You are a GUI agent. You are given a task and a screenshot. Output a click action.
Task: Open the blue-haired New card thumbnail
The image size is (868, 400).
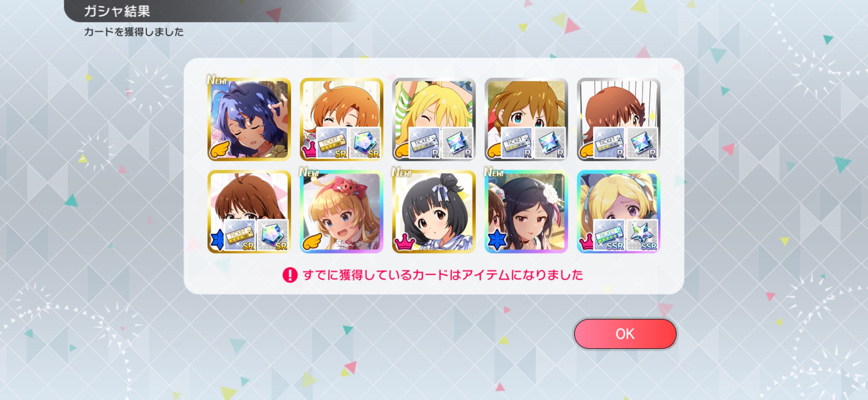tap(249, 119)
